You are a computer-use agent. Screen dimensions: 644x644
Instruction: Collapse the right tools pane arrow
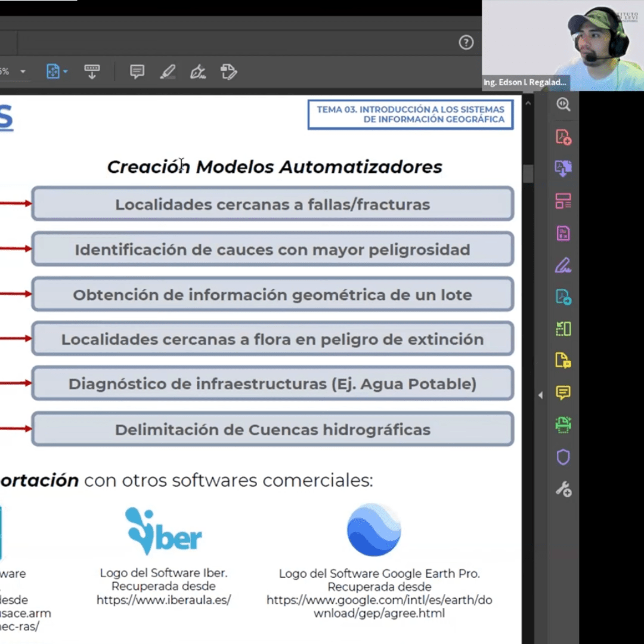[540, 395]
